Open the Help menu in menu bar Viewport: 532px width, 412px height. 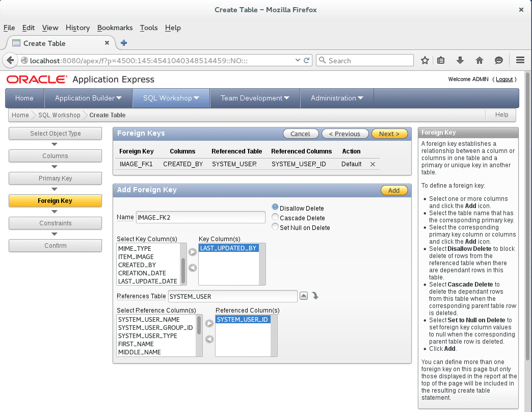173,28
